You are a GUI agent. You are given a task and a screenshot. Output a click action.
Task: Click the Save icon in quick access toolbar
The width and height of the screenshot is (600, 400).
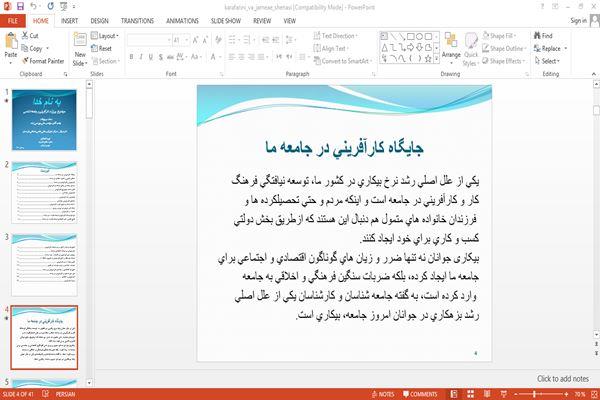pyautogui.click(x=20, y=7)
